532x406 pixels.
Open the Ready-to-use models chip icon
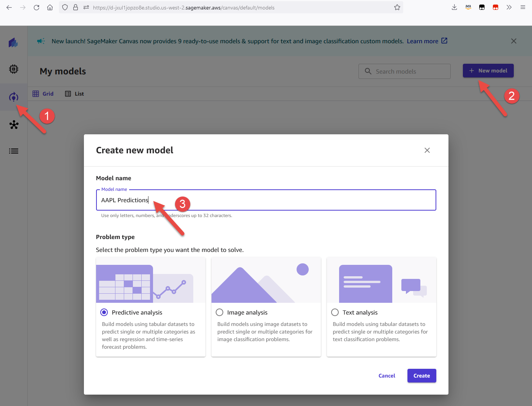[14, 69]
